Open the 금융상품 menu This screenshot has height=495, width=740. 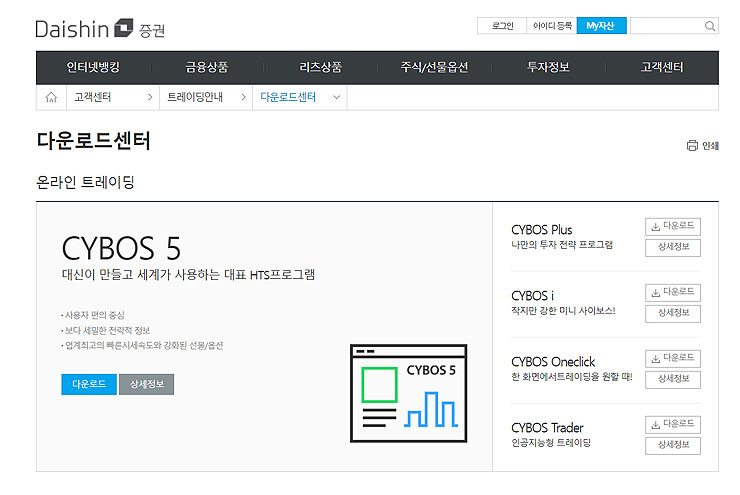tap(207, 67)
